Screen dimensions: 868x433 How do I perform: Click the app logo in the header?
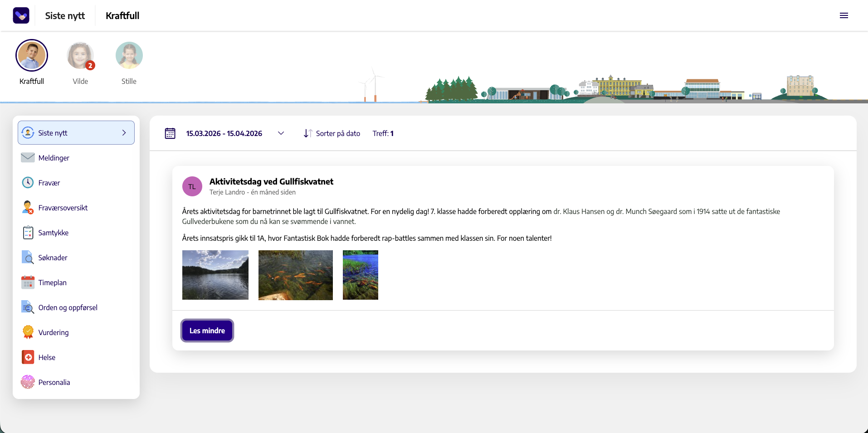pos(21,15)
